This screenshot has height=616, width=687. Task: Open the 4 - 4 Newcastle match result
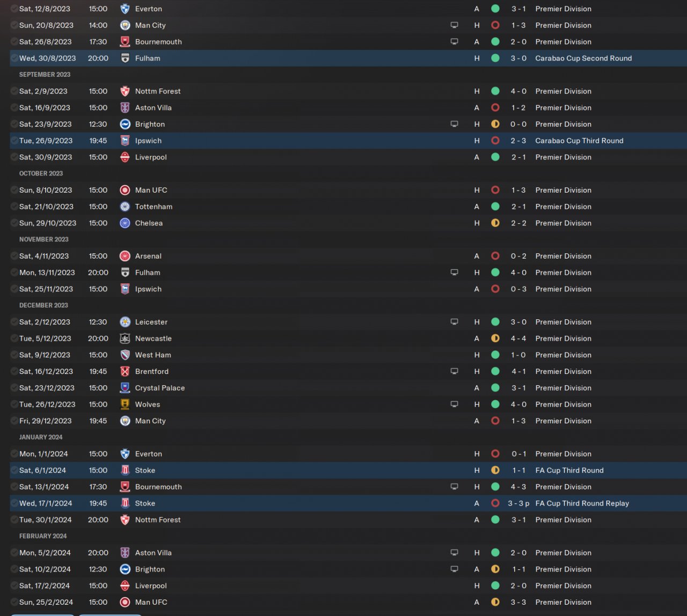pos(518,339)
